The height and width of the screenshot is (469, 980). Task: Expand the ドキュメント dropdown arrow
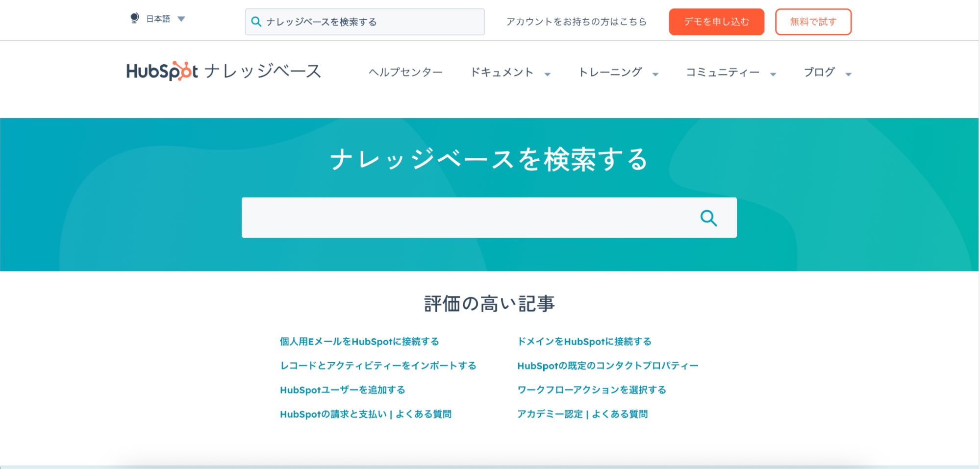pyautogui.click(x=548, y=74)
